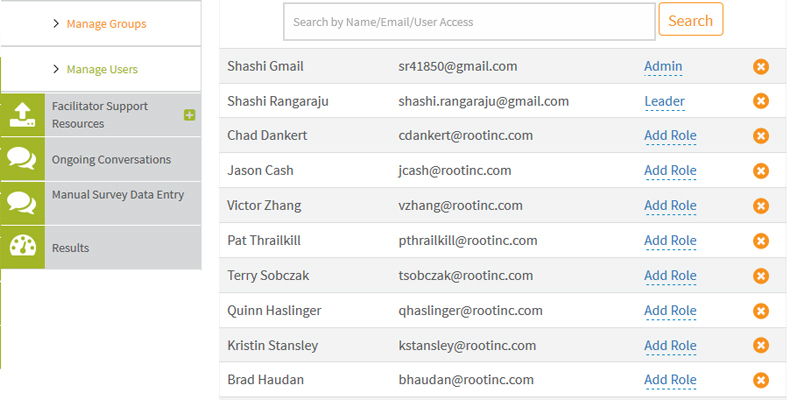Click Add Role for Terry Sobczak
The image size is (800, 400).
[670, 276]
